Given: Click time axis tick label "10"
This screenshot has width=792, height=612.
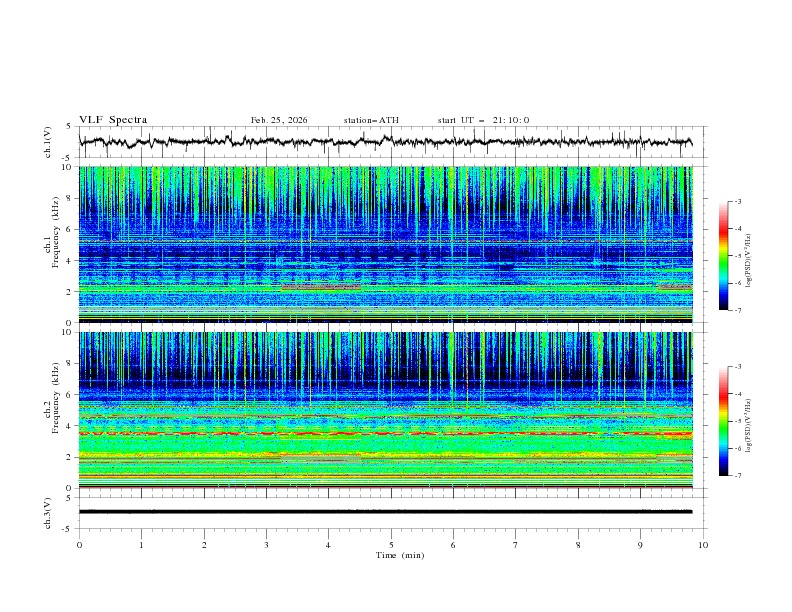Looking at the screenshot, I should tap(703, 545).
